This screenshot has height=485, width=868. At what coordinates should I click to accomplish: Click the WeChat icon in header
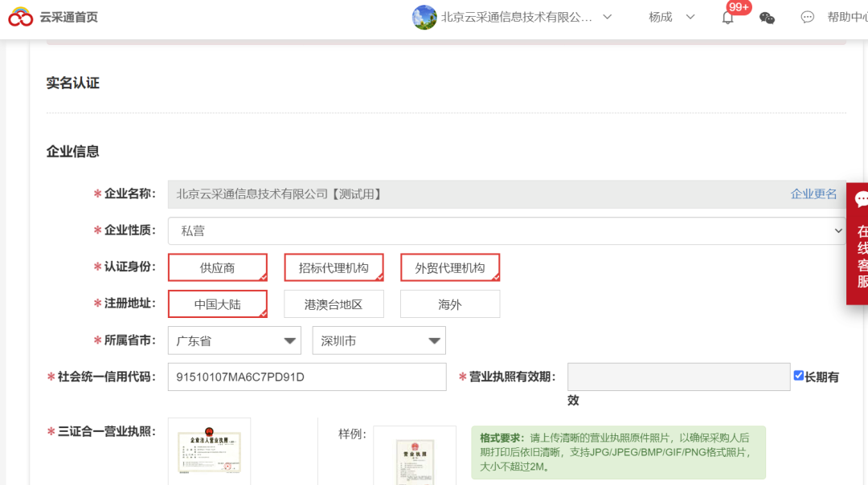click(767, 18)
